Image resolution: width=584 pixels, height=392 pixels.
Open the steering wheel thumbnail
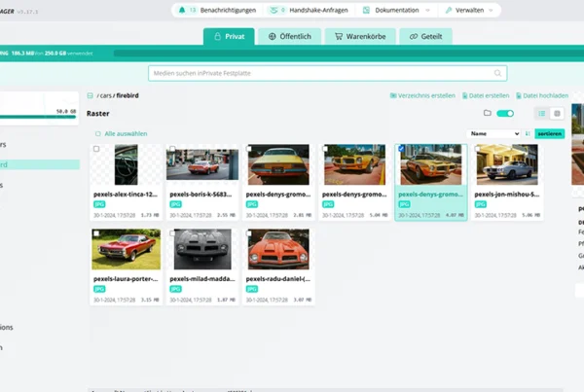point(127,165)
